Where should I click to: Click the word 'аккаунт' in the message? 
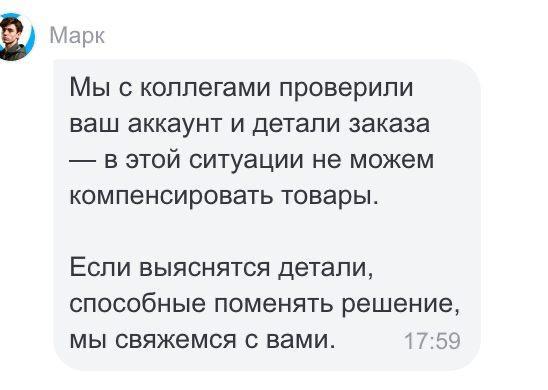point(176,124)
